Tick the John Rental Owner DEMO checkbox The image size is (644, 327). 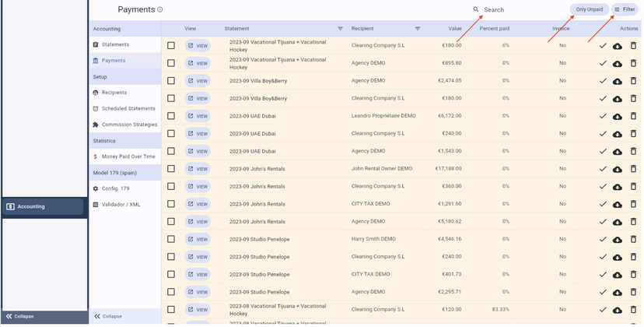[x=171, y=169]
